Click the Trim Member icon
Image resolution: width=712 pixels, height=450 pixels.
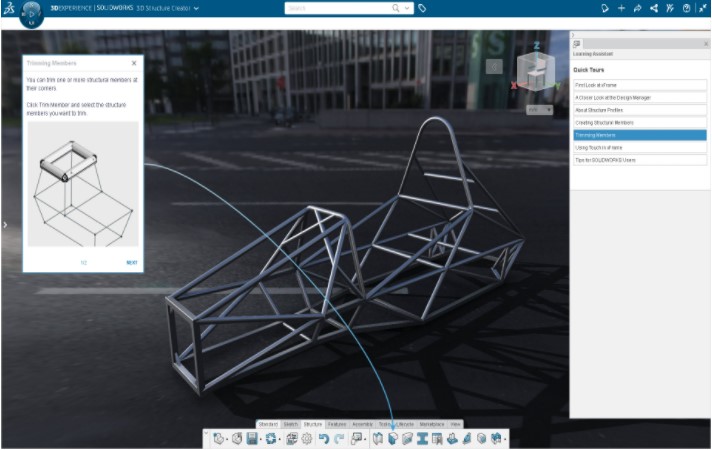393,439
